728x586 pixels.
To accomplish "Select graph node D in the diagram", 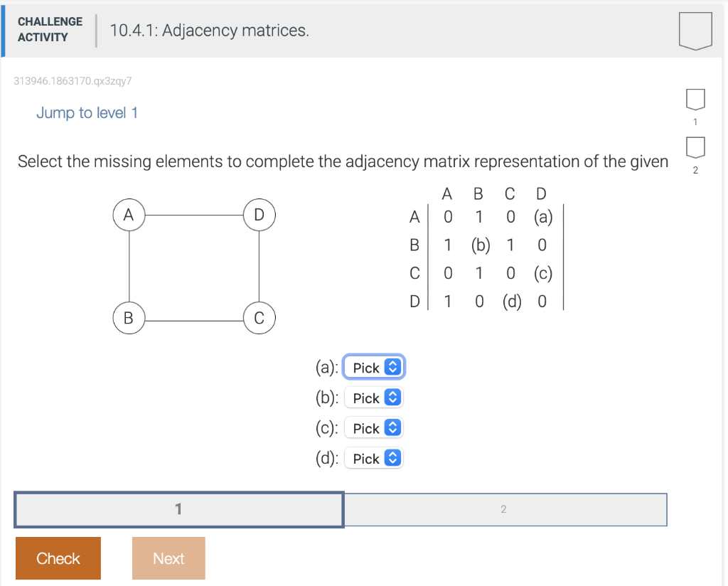I will pos(259,214).
